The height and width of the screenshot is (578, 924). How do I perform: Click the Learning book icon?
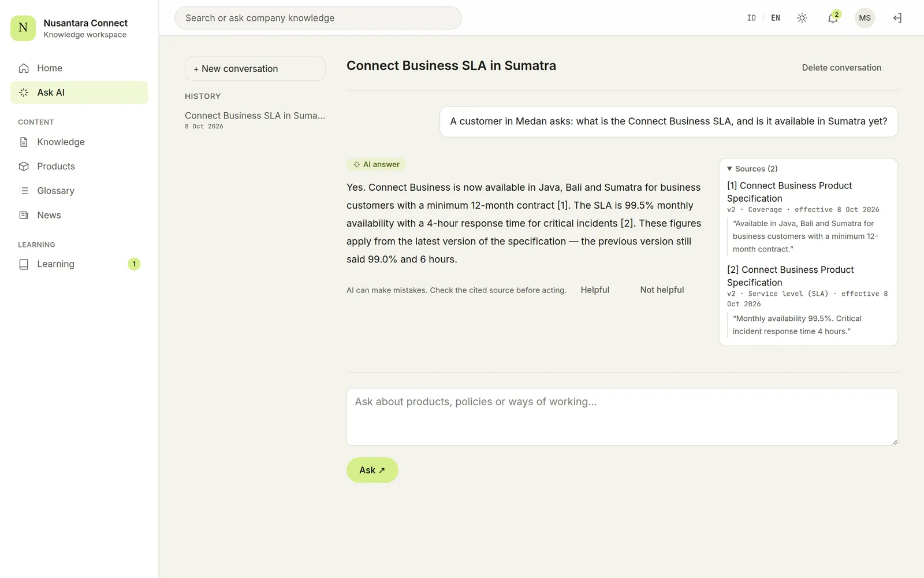coord(24,264)
